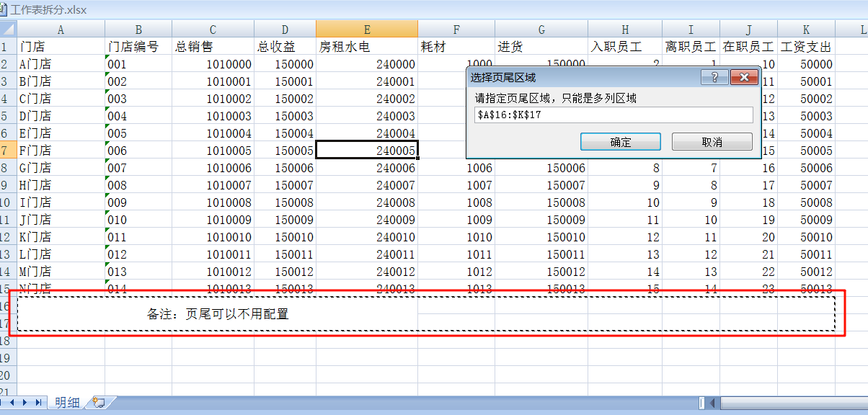868x415 pixels.
Task: Click the horizontal scrollbar left arrow
Action: (712, 403)
